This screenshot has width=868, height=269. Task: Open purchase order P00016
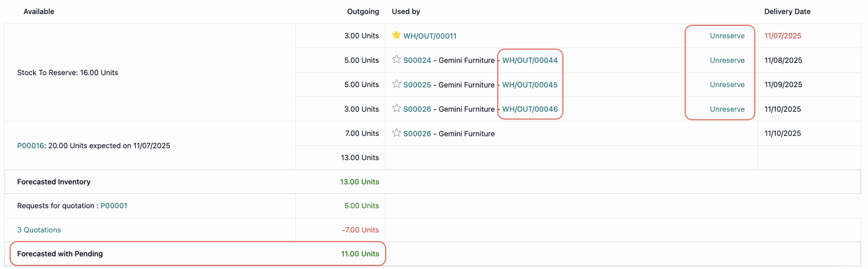[30, 146]
